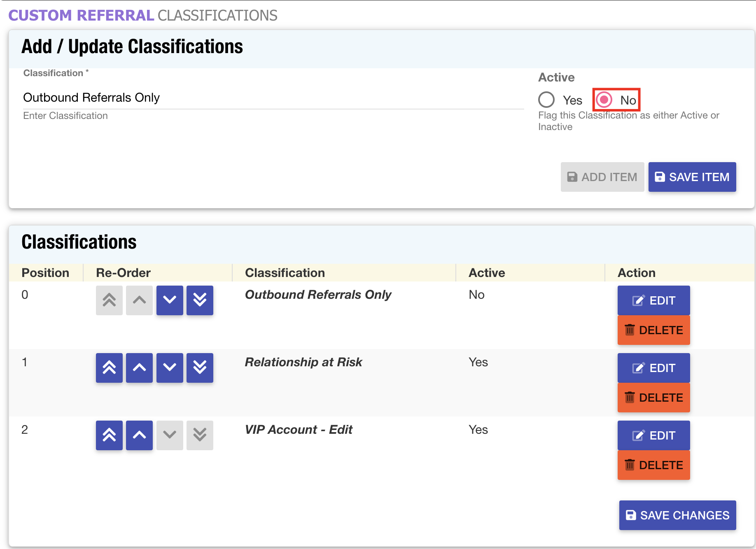756x549 pixels.
Task: Move Relationship at Risk to top
Action: [109, 368]
